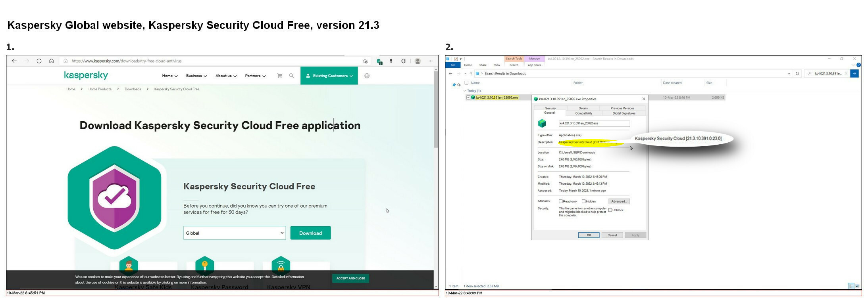Open the Explorer File menu
Viewport: 868px width, 302px height.
coord(453,65)
